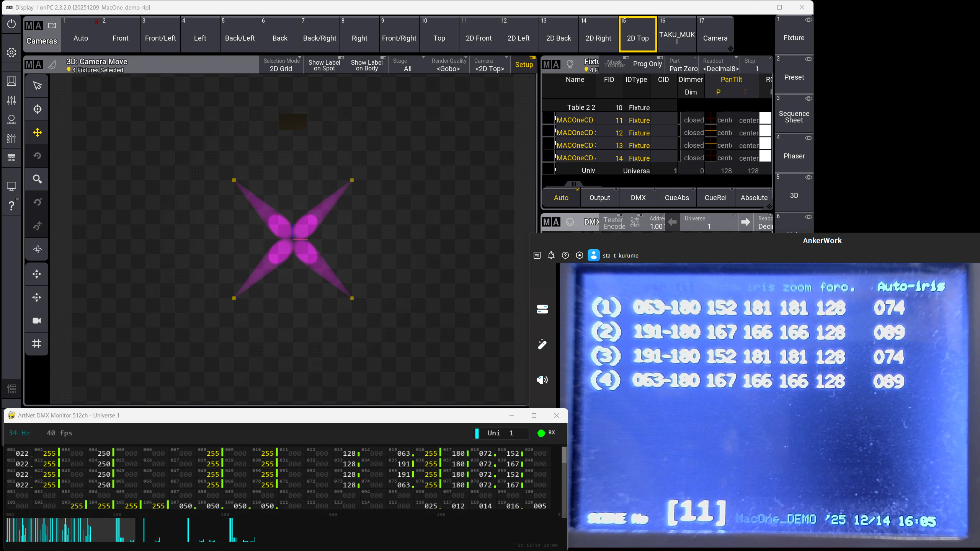This screenshot has height=551, width=980.
Task: Click the horizontal scroll handle in Fixture Sheet
Action: coord(573,184)
